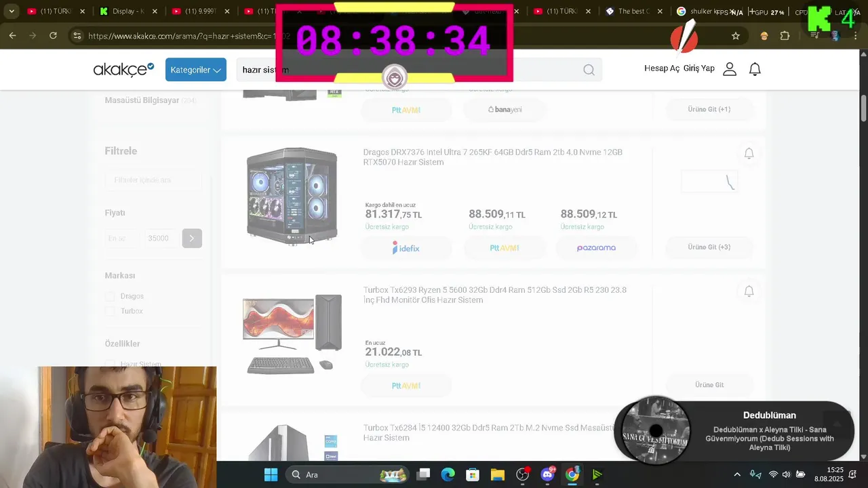This screenshot has width=868, height=488.
Task: Reload the akakce page
Action: (53, 35)
